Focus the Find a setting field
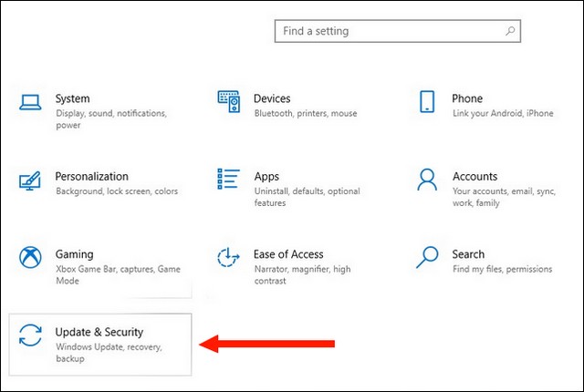584x392 pixels. [x=398, y=31]
